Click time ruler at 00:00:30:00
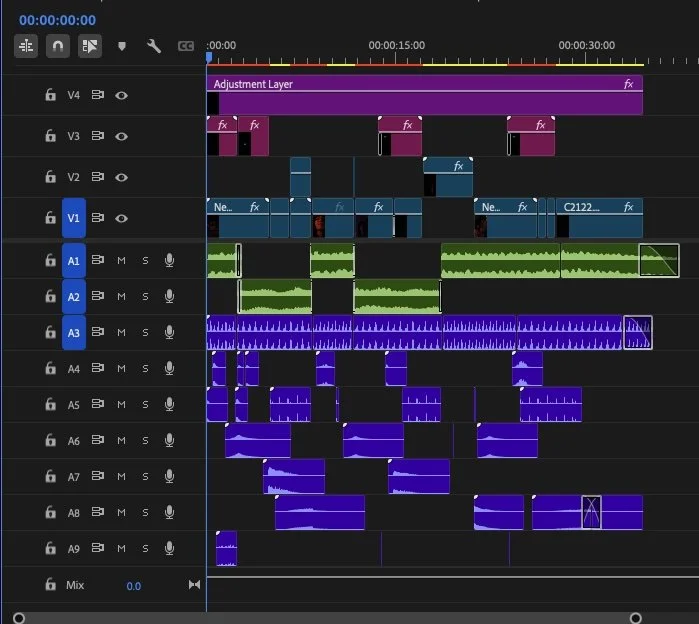The image size is (699, 624). click(586, 45)
